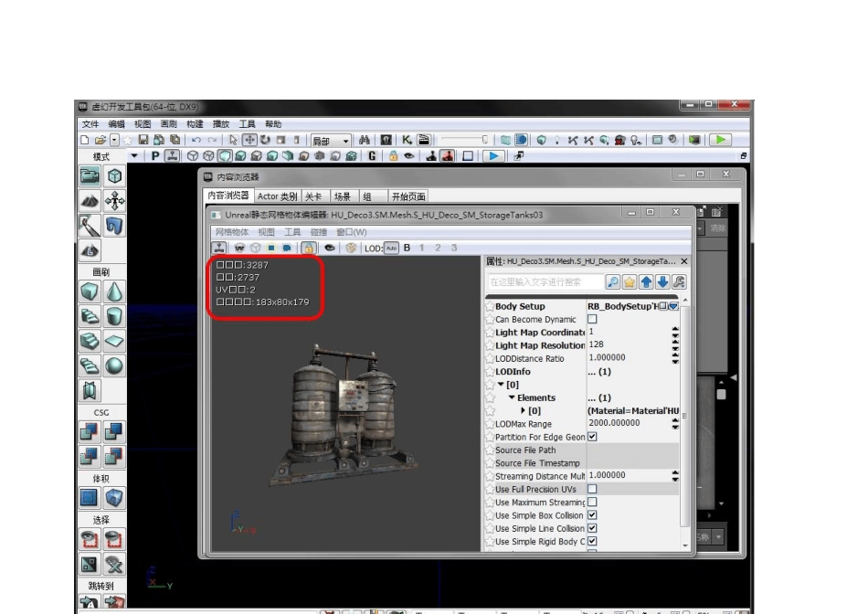Click the 碰撞 menu in mesh editor
Viewport: 868px width, 614px height.
318,232
